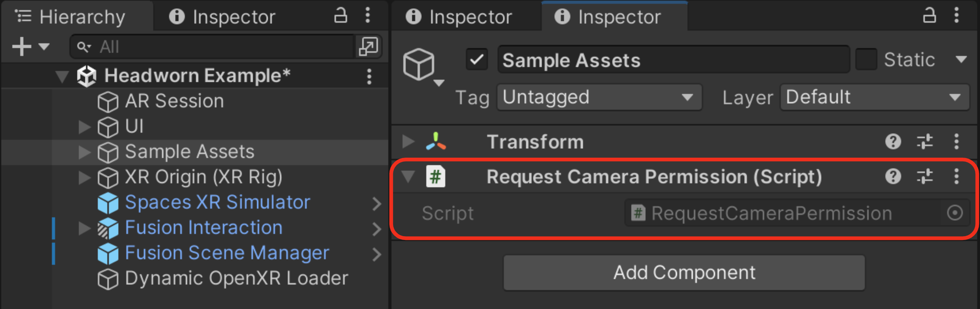Click the script object picker circle icon
The height and width of the screenshot is (309, 980).
click(955, 213)
